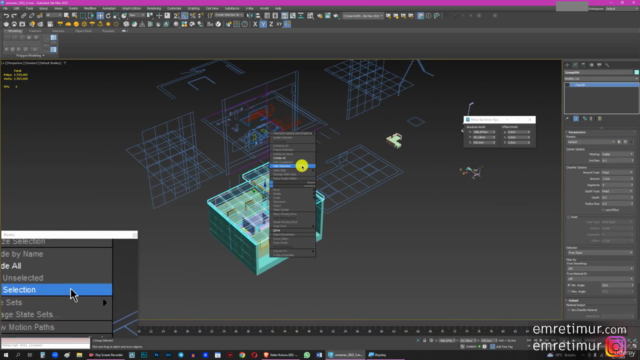Click the viewport Perspective label
This screenshot has height=360, width=640.
[x=16, y=63]
